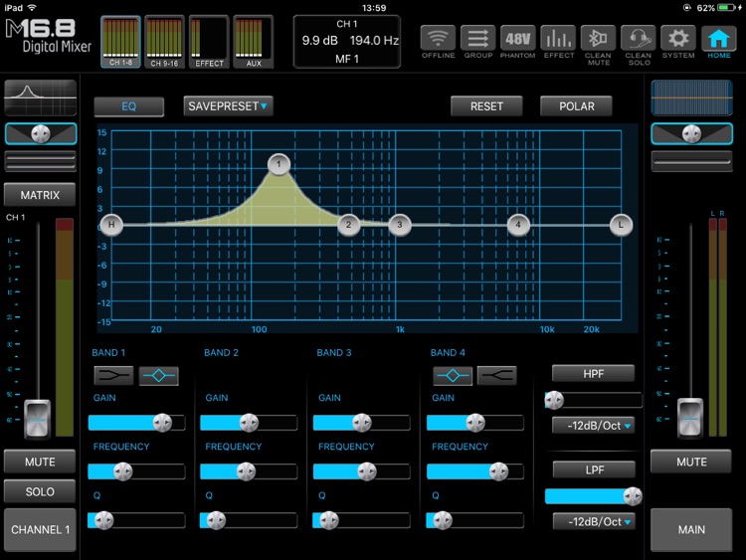
Task: Tap the HPF frequency slider knob
Action: click(x=554, y=401)
